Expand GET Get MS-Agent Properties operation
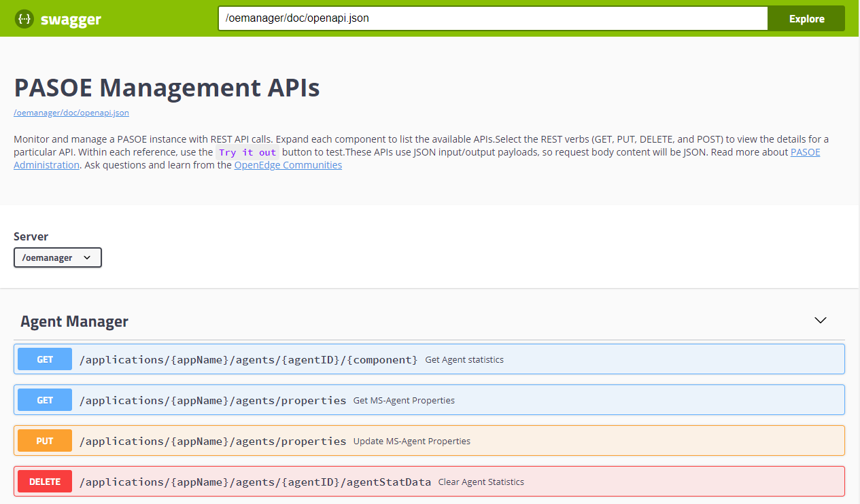The height and width of the screenshot is (504, 860). [x=429, y=400]
